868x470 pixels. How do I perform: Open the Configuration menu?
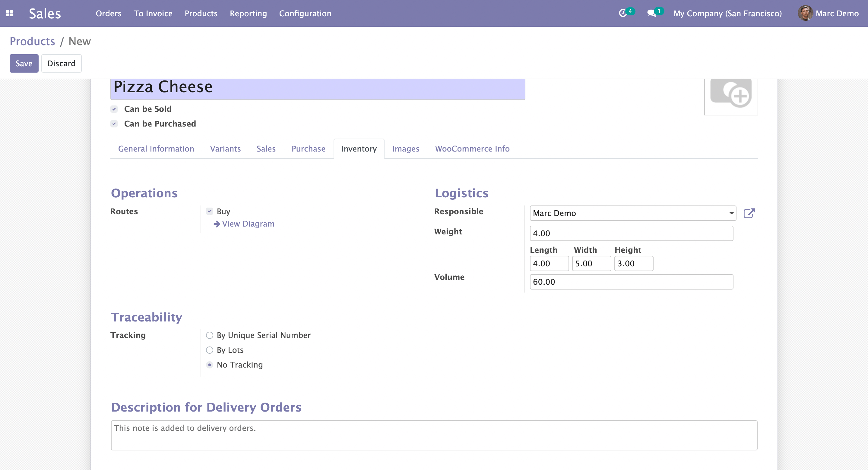tap(305, 14)
